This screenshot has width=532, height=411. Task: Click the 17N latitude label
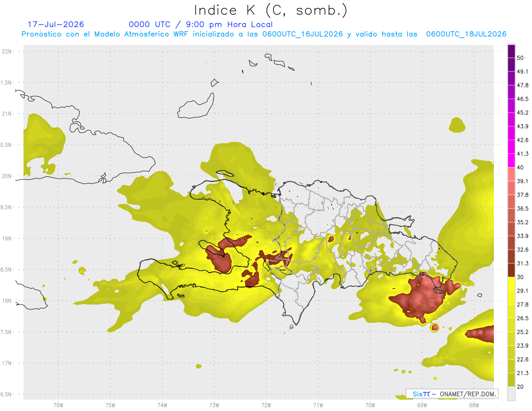point(7,363)
